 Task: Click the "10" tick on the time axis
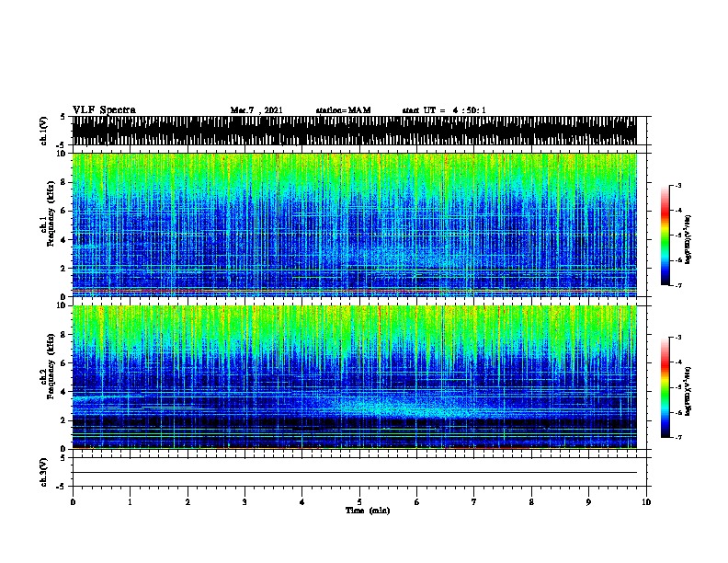pos(646,502)
